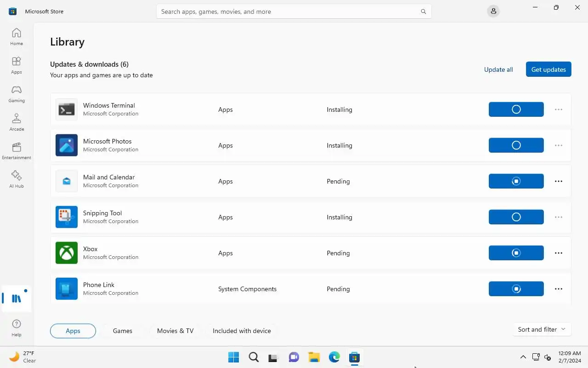Stop the pending Phone Link update

(x=516, y=289)
